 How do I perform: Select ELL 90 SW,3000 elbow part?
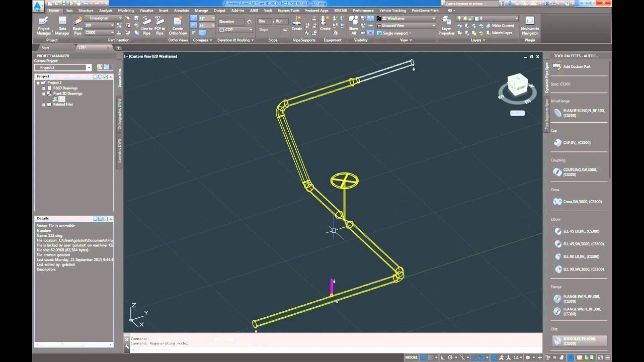(579, 269)
